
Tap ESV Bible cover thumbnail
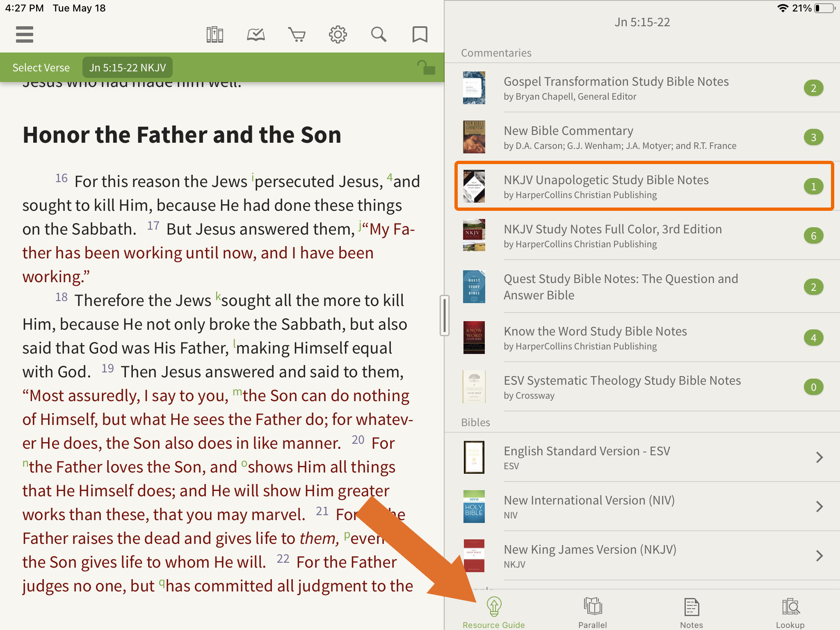pos(474,457)
